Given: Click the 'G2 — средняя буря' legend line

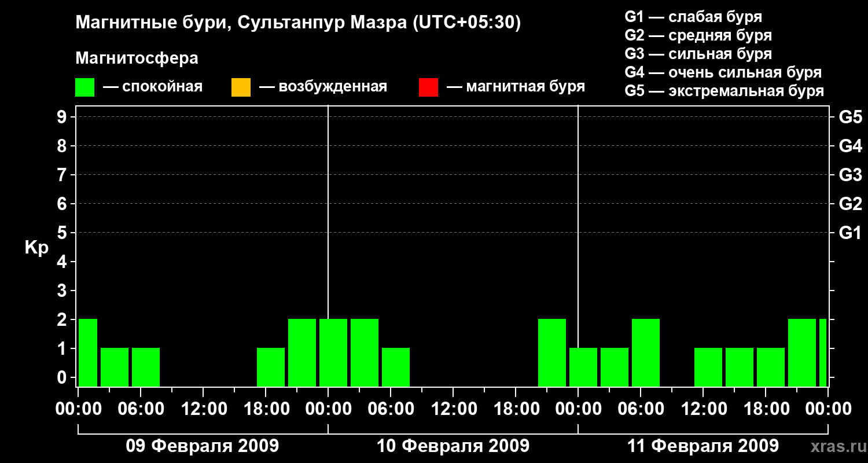Looking at the screenshot, I should [698, 35].
